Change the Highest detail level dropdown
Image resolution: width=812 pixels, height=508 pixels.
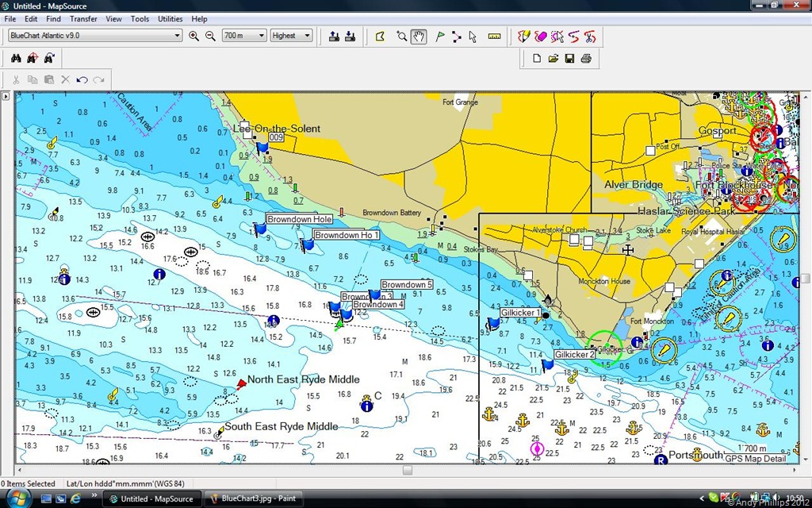point(291,35)
